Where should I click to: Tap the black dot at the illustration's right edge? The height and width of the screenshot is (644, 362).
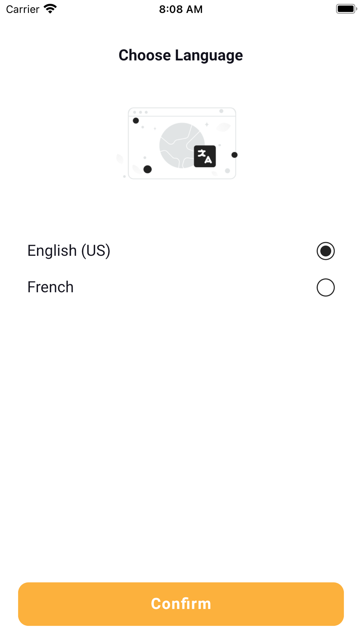click(235, 155)
